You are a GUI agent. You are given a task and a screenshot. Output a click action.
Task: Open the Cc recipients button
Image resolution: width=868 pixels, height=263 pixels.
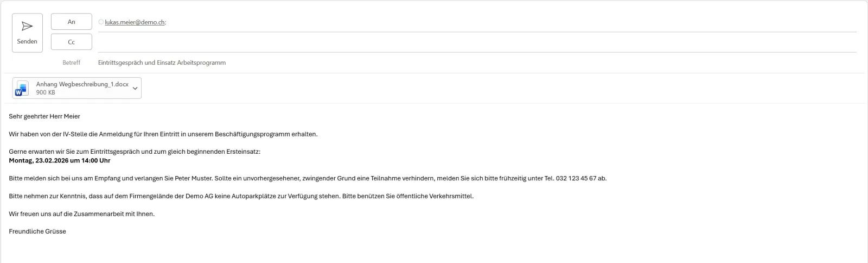[x=71, y=42]
